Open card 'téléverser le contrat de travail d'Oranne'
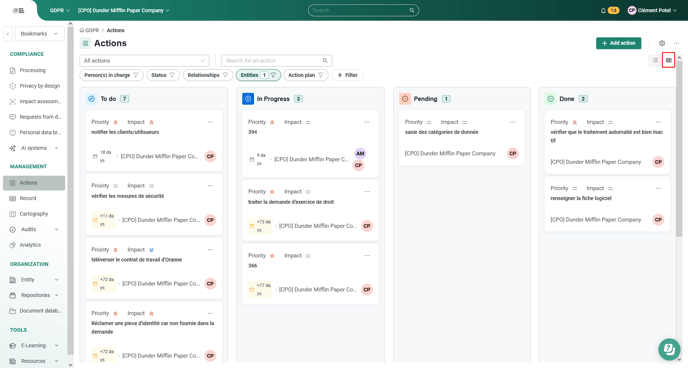The width and height of the screenshot is (688, 368). click(154, 268)
